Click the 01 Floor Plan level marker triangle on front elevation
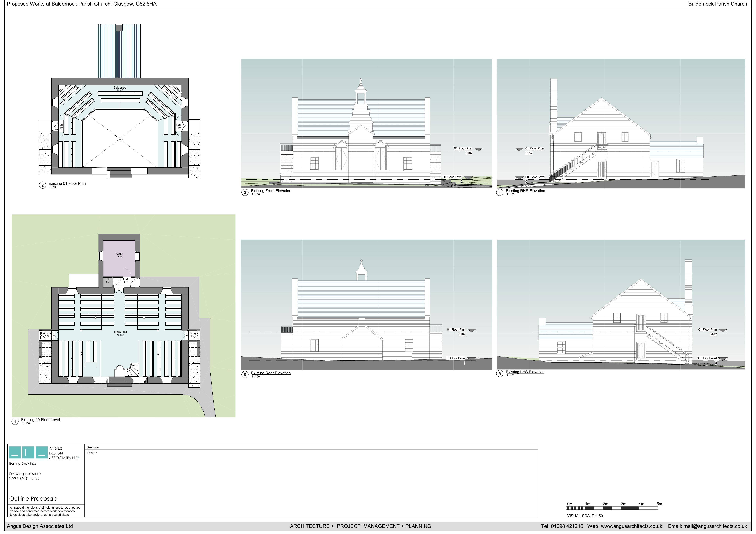The image size is (756, 534). pyautogui.click(x=478, y=149)
